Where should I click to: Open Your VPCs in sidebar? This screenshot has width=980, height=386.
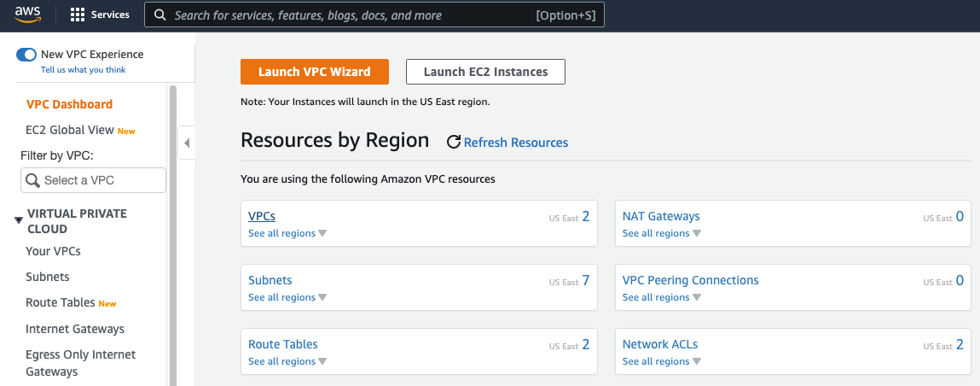coord(53,251)
